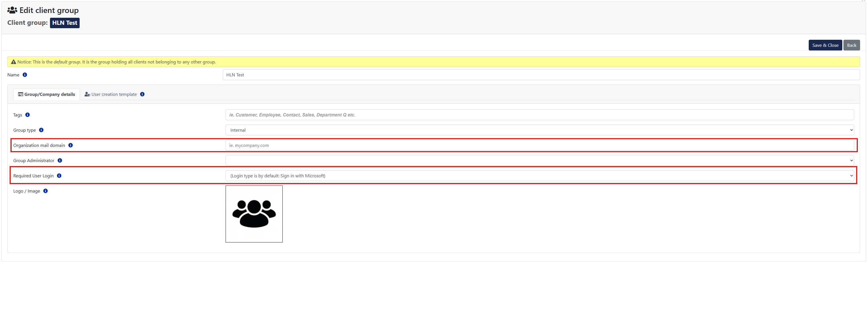Click the group icon in page heading

click(x=12, y=10)
